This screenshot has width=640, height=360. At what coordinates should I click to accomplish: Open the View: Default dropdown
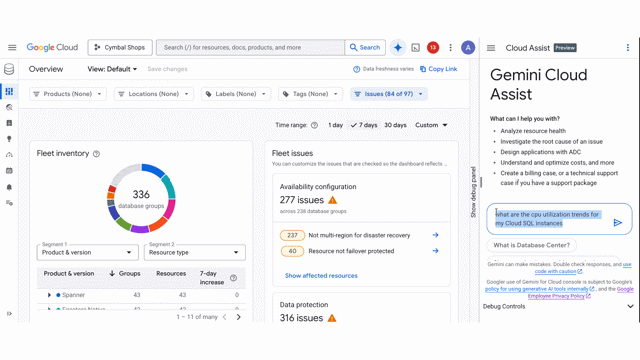(x=112, y=69)
